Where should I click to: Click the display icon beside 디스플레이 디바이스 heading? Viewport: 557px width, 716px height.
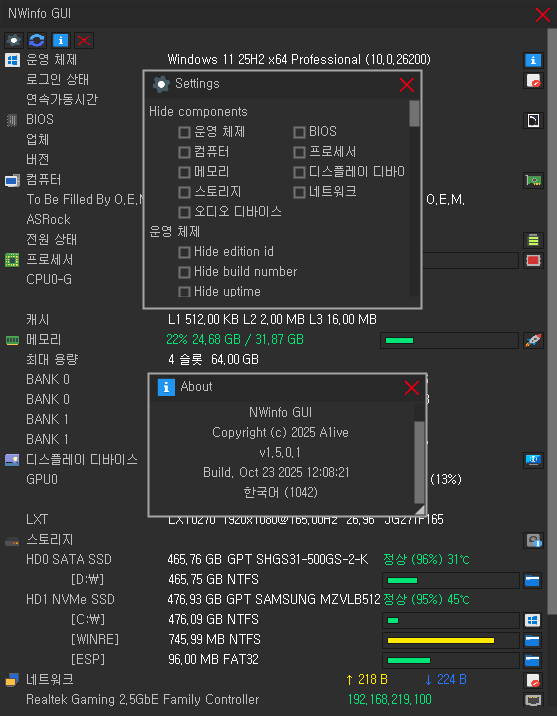coord(12,460)
